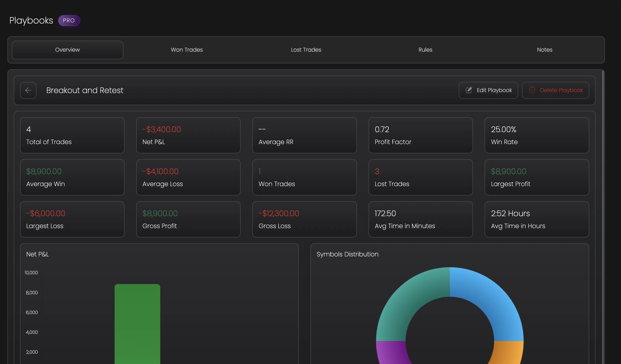This screenshot has height=364, width=621.
Task: Click the Largest Profit label
Action: click(x=511, y=184)
